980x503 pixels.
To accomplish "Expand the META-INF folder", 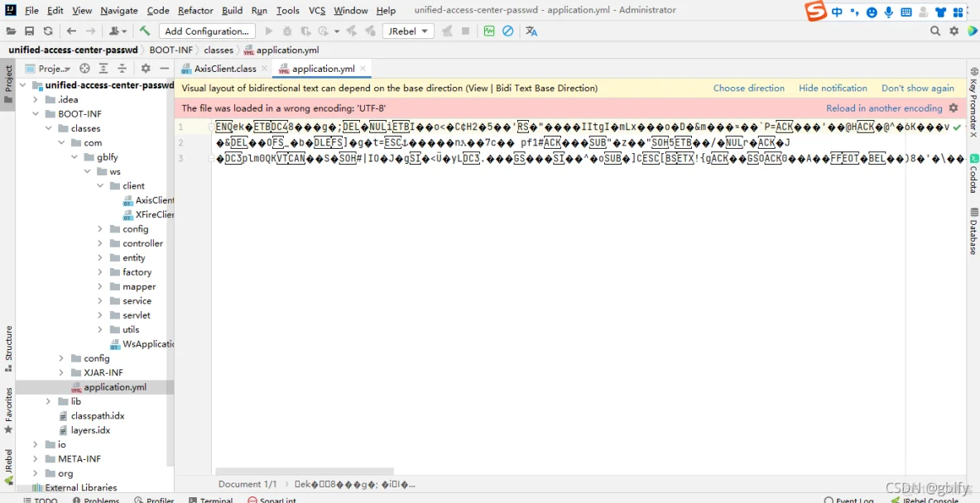I will pos(35,458).
